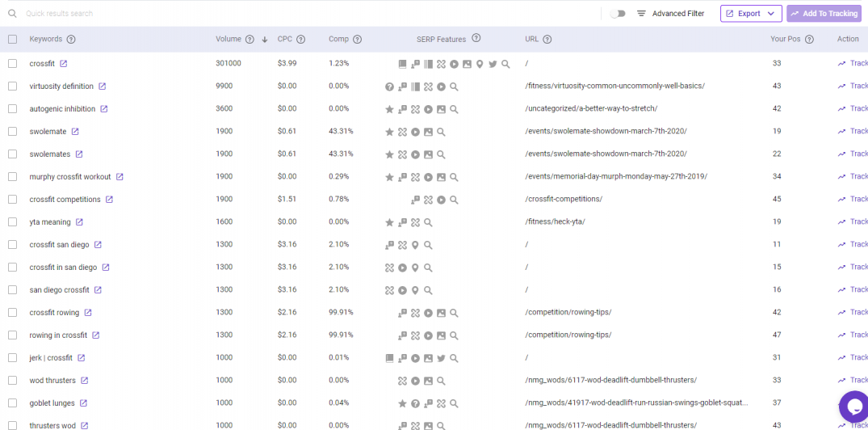Click URL /crossfit-competitions/
The image size is (868, 430).
(x=564, y=200)
